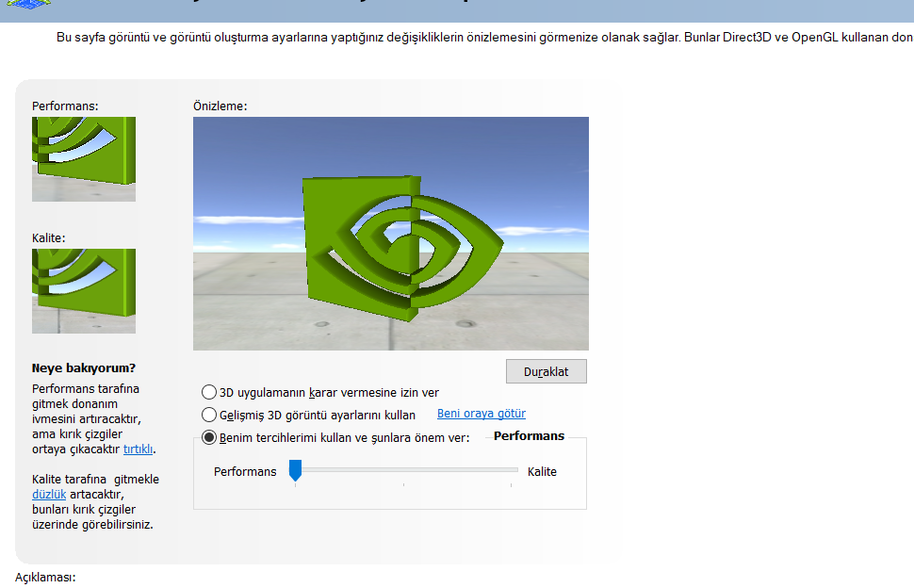Viewport: 914px width, 588px height.
Task: Select 'Gelişmiş 3D görüntü ayarlarını kullan' option
Action: tap(208, 415)
